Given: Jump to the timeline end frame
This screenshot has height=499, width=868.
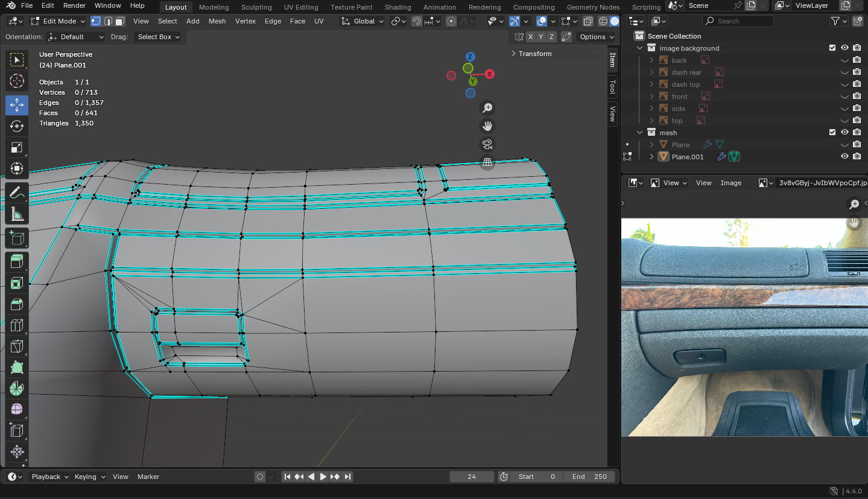Looking at the screenshot, I should coord(347,477).
